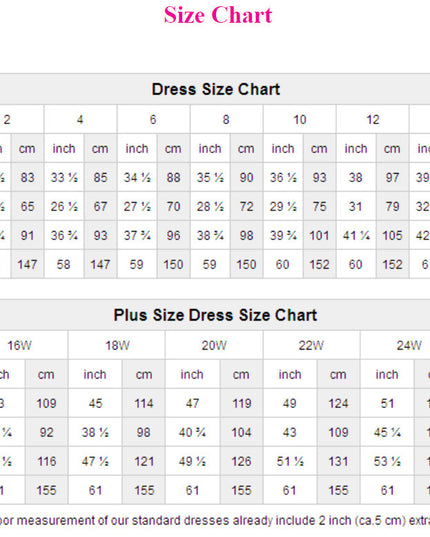Click the 'inch' subheader under size 4
Image resolution: width=430 pixels, height=537 pixels.
(x=64, y=148)
